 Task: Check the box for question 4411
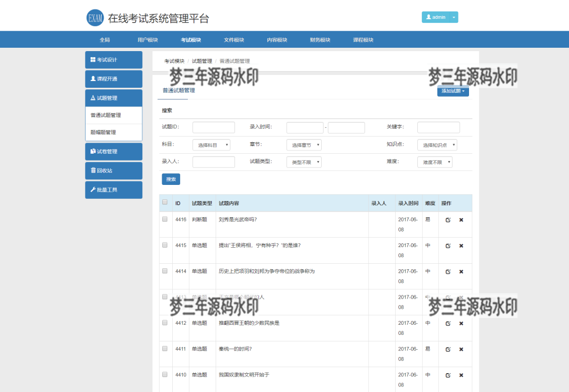click(164, 349)
